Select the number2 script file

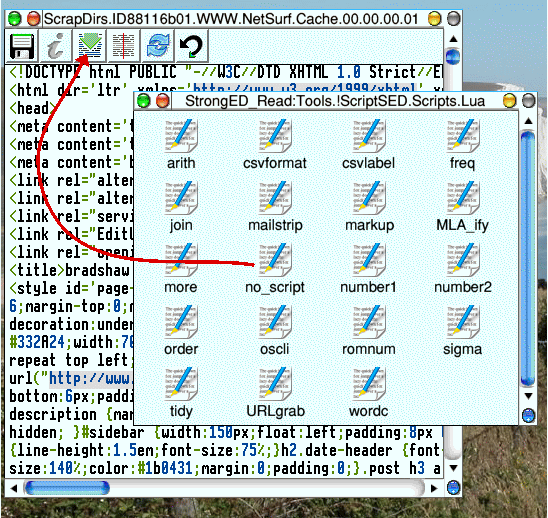[x=463, y=269]
